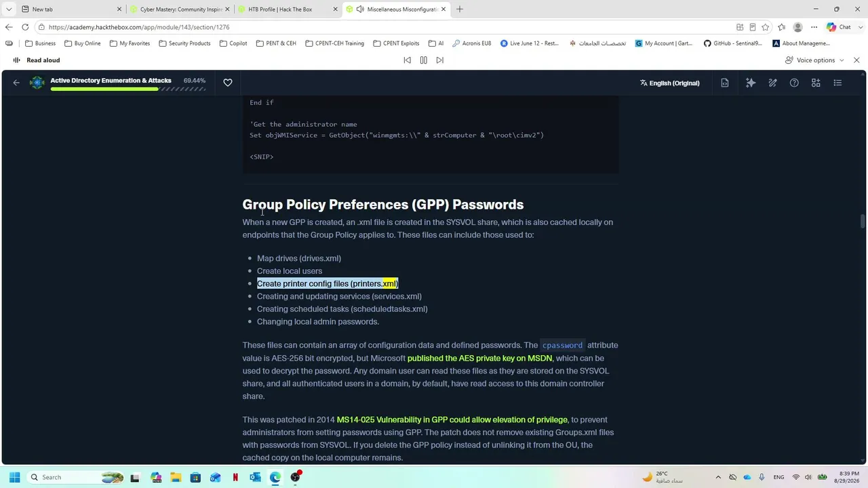The image size is (868, 488).
Task: Open File Explorer from the taskbar
Action: 176,477
